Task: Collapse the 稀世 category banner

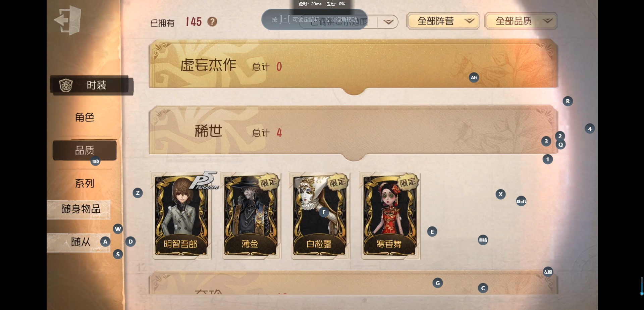Action: click(x=353, y=132)
